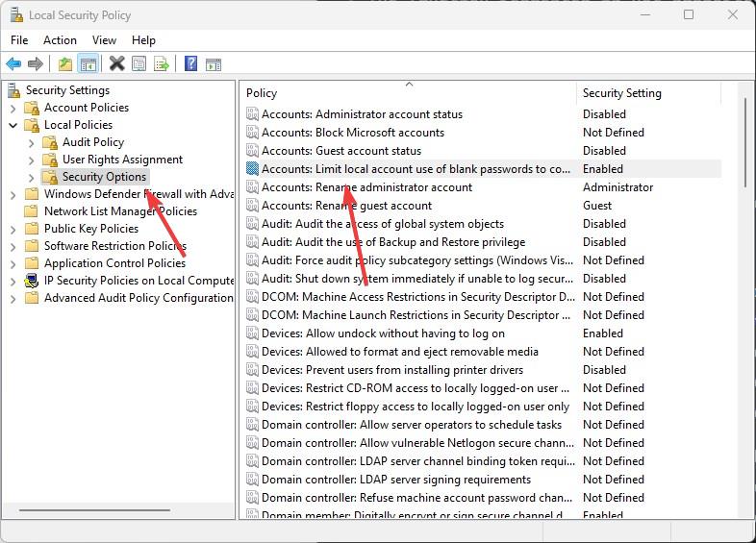756x543 pixels.
Task: Click the policy list vertical scrollbar
Action: [x=745, y=142]
